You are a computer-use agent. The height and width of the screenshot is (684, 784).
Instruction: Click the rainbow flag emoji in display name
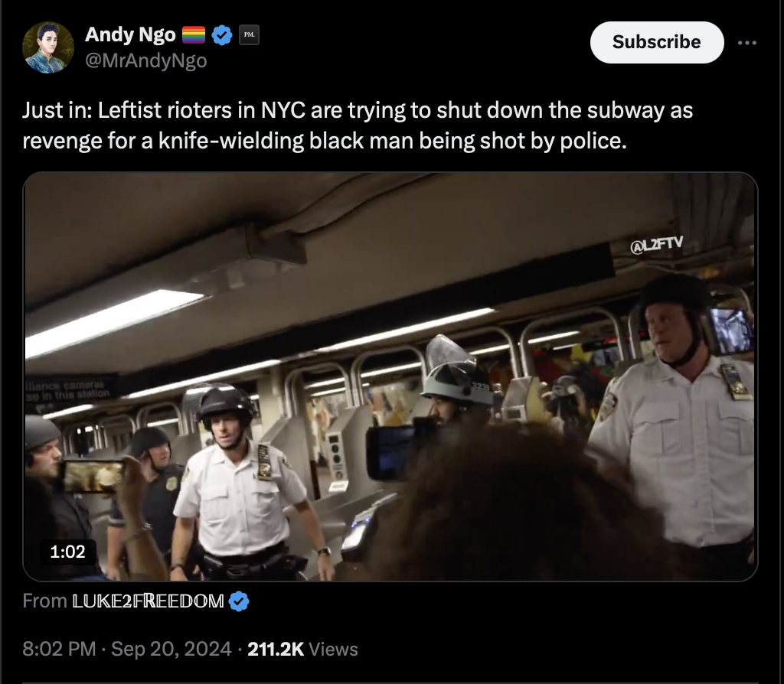(x=194, y=35)
